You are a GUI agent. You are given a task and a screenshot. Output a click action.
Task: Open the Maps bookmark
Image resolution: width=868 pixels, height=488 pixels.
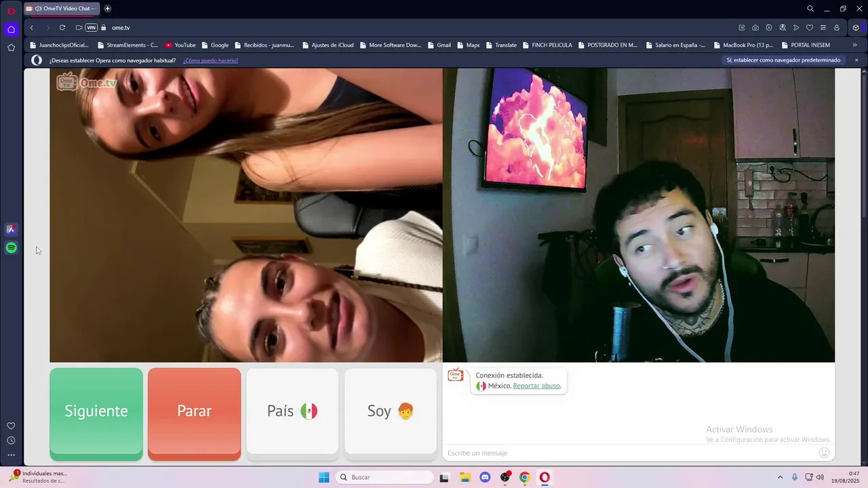pyautogui.click(x=469, y=45)
